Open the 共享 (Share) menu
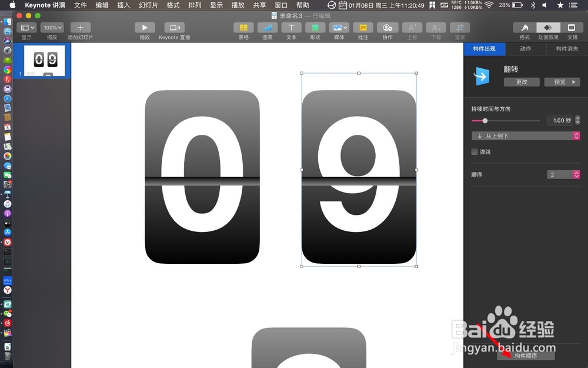588x368 pixels. (259, 5)
